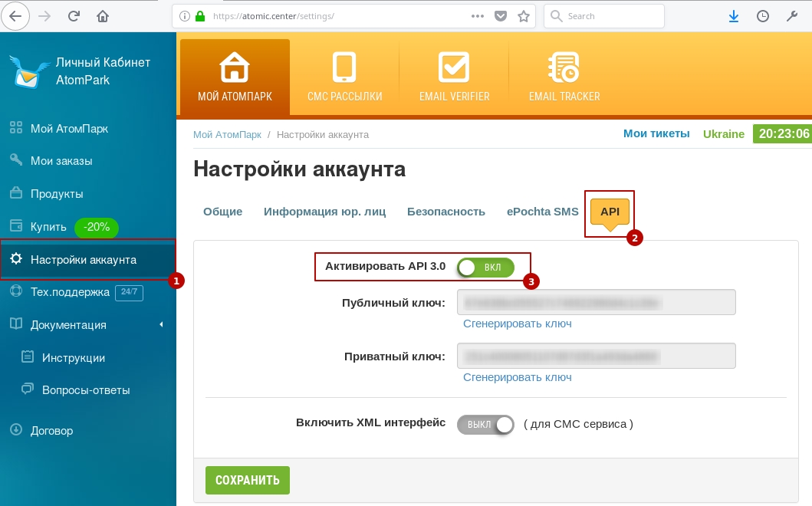Toggle the Активировать API 3.0 switch
Image resolution: width=812 pixels, height=506 pixels.
tap(486, 268)
